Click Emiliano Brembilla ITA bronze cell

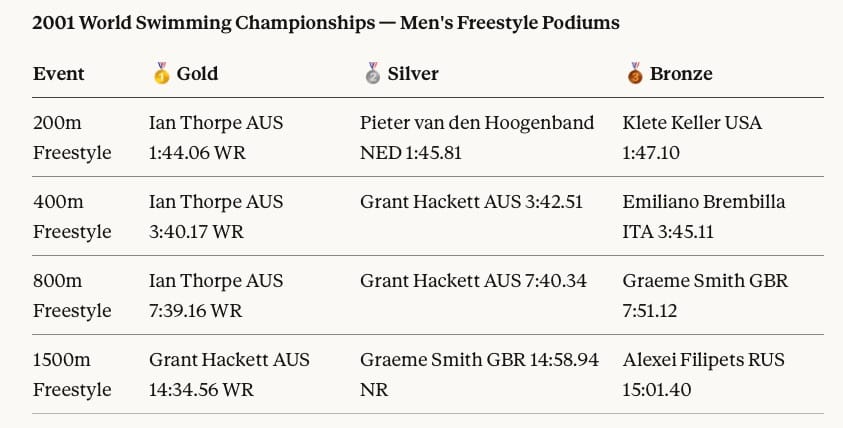[704, 216]
